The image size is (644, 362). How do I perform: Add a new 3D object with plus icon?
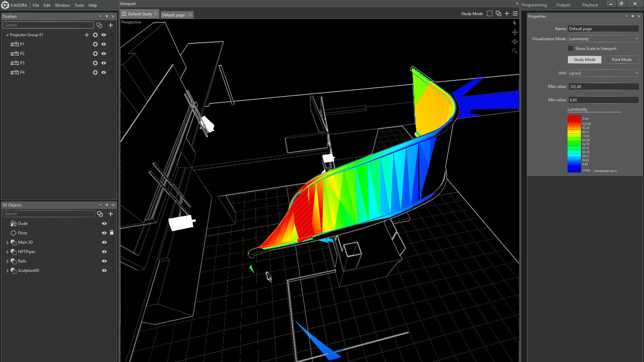point(111,214)
